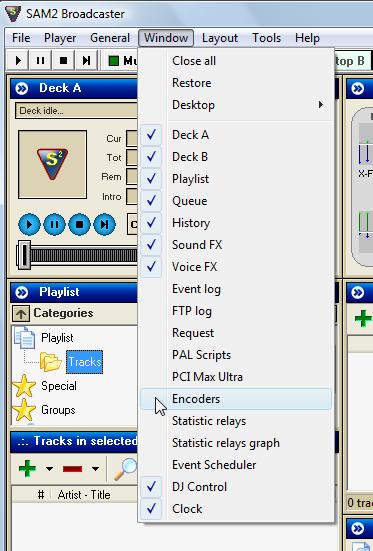Uncheck Queue in Window menu
This screenshot has width=373, height=551.
click(236, 201)
